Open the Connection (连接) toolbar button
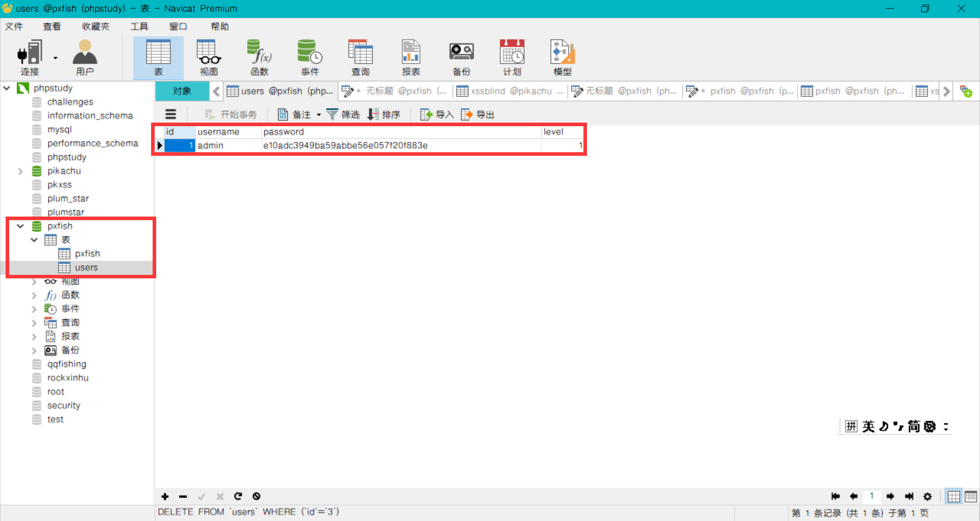 pos(30,57)
